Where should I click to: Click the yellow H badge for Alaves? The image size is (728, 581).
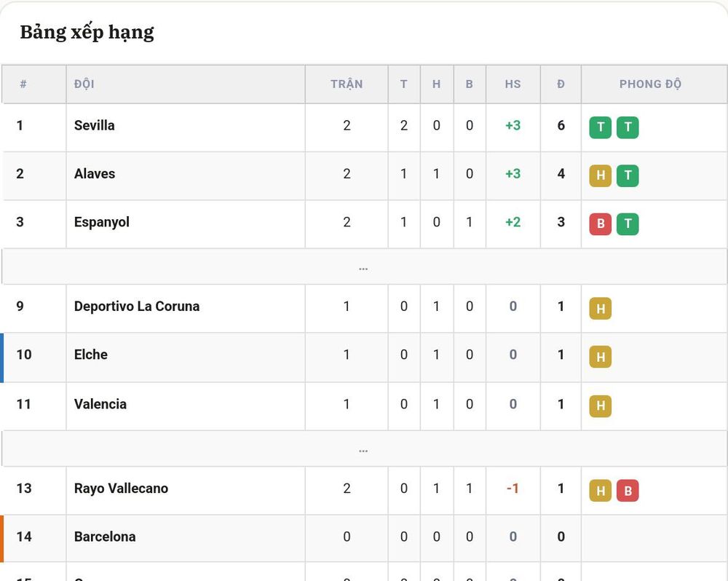[x=601, y=175]
